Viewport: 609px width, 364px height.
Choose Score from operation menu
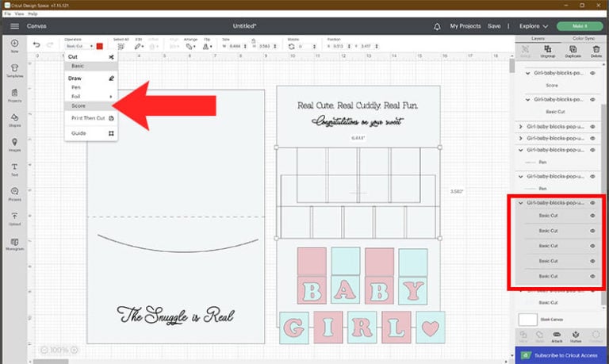click(91, 105)
